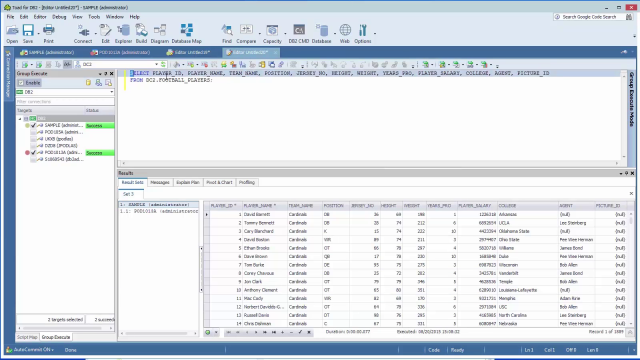Screen dimensions: 640x360
Task: Select the 1.1: POD1013A result set entry
Action: (159, 211)
